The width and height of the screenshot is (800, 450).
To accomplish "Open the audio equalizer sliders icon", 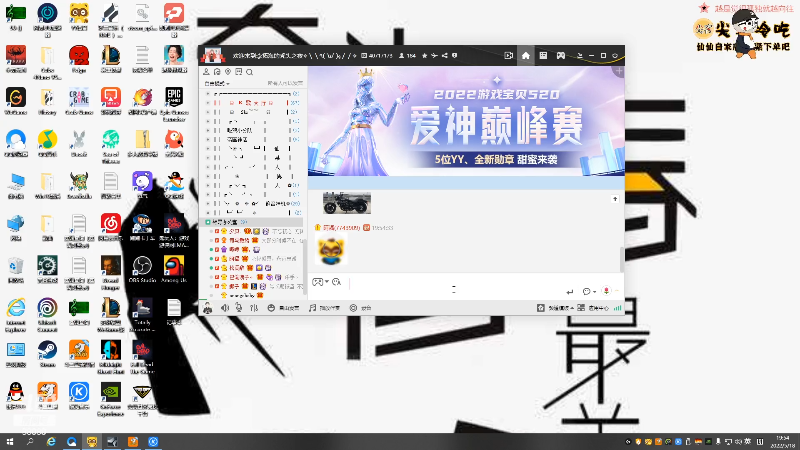I will point(254,308).
